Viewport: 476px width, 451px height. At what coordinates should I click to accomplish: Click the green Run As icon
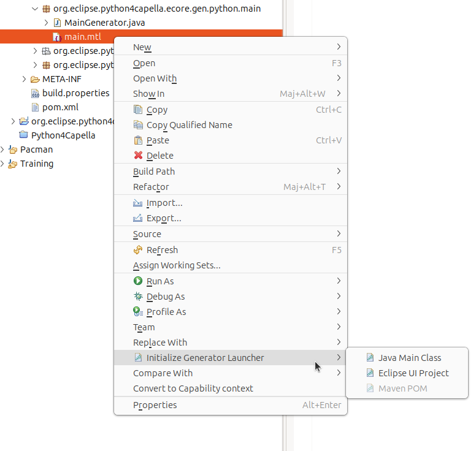click(138, 281)
